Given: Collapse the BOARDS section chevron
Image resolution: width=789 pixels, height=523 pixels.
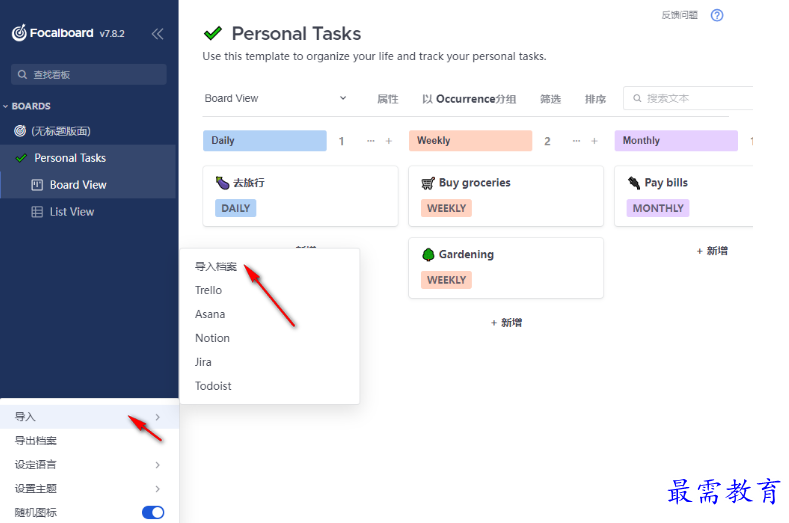Looking at the screenshot, I should tap(6, 106).
